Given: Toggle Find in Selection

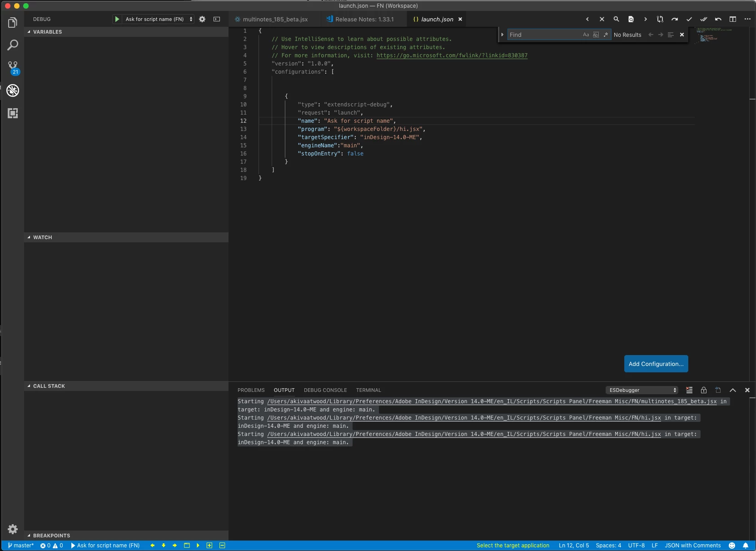Looking at the screenshot, I should point(671,35).
